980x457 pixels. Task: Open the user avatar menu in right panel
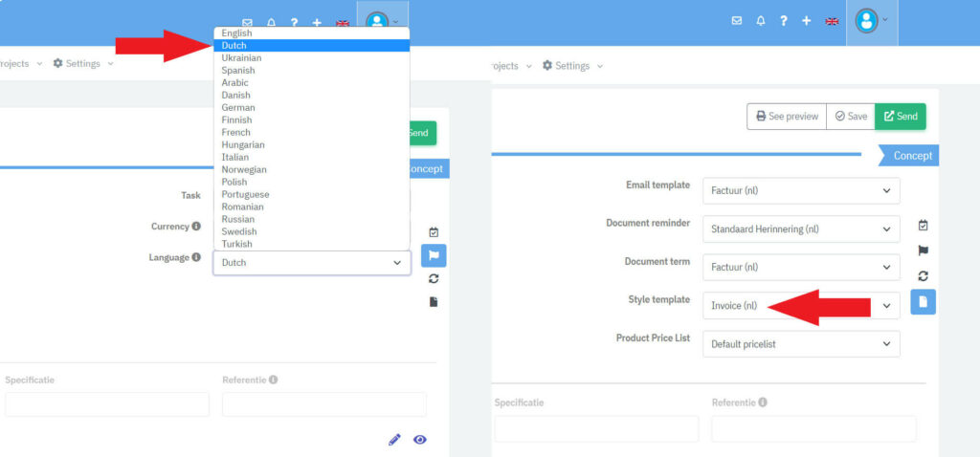coord(866,21)
